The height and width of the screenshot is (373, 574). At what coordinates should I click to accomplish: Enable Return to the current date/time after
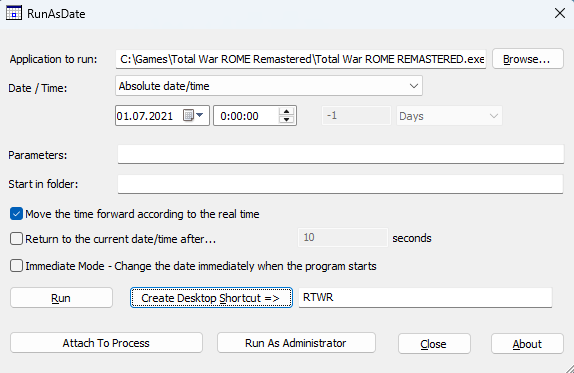point(16,239)
